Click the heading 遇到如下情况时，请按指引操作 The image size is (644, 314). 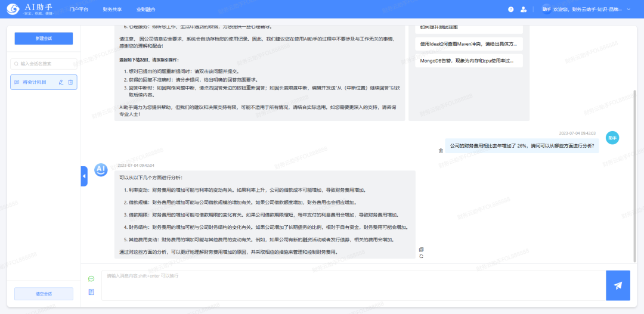pyautogui.click(x=149, y=60)
